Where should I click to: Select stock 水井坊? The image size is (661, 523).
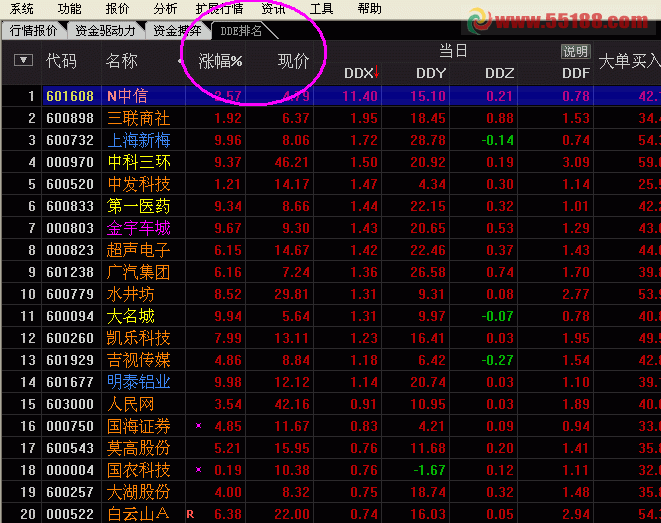click(x=131, y=294)
